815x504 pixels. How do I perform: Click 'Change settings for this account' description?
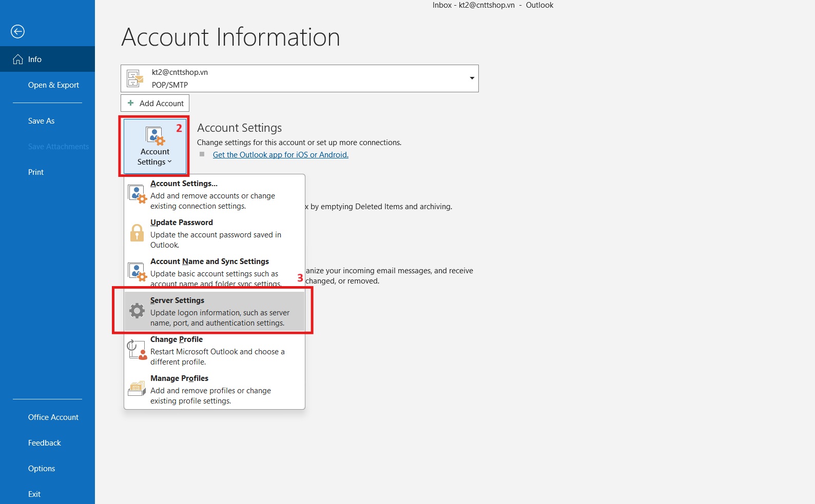[x=299, y=143]
